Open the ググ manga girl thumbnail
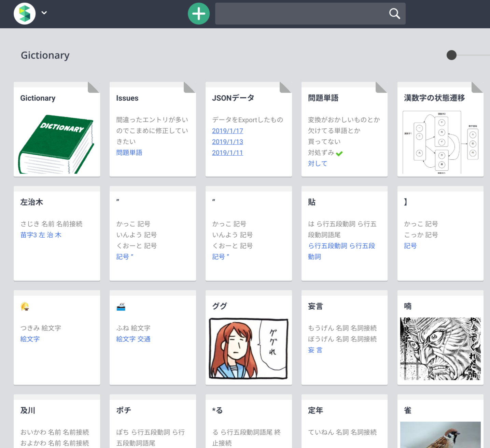The image size is (490, 448). coord(249,349)
